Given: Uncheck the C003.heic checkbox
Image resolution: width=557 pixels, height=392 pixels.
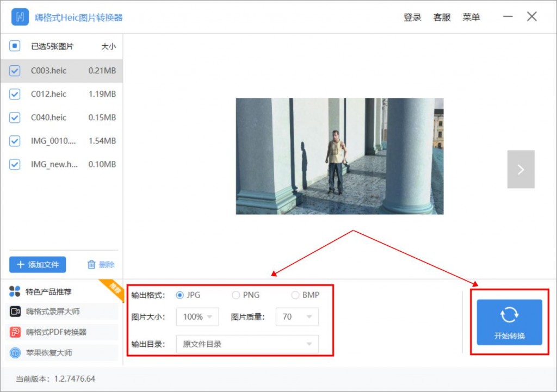Looking at the screenshot, I should 15,71.
